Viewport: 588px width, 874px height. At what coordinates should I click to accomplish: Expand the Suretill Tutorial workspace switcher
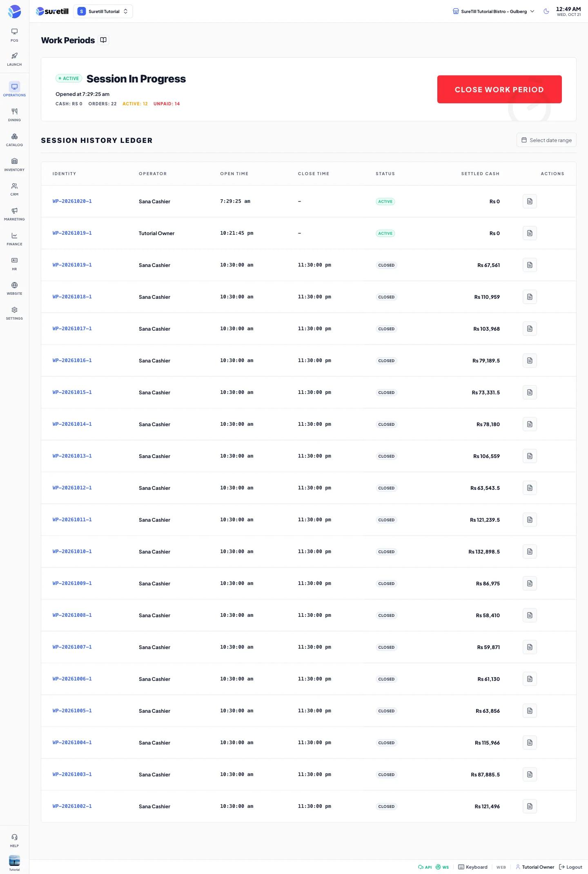(103, 11)
